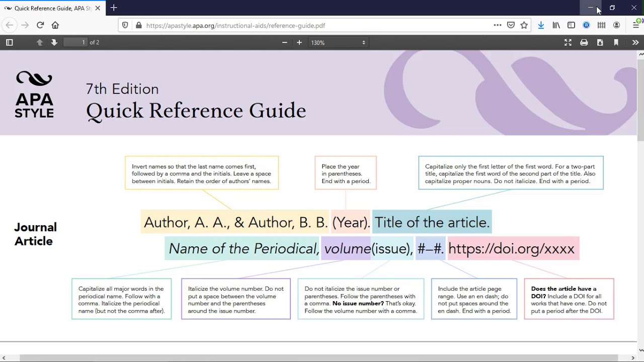Click the 'Invert names' instruction box
This screenshot has height=362, width=644.
coord(202,173)
